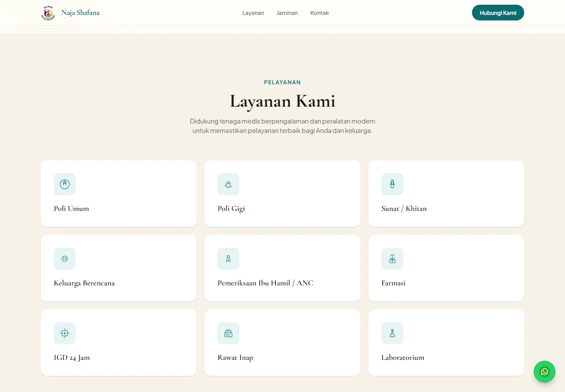
Task: Select the Kontak navigation item
Action: click(319, 13)
